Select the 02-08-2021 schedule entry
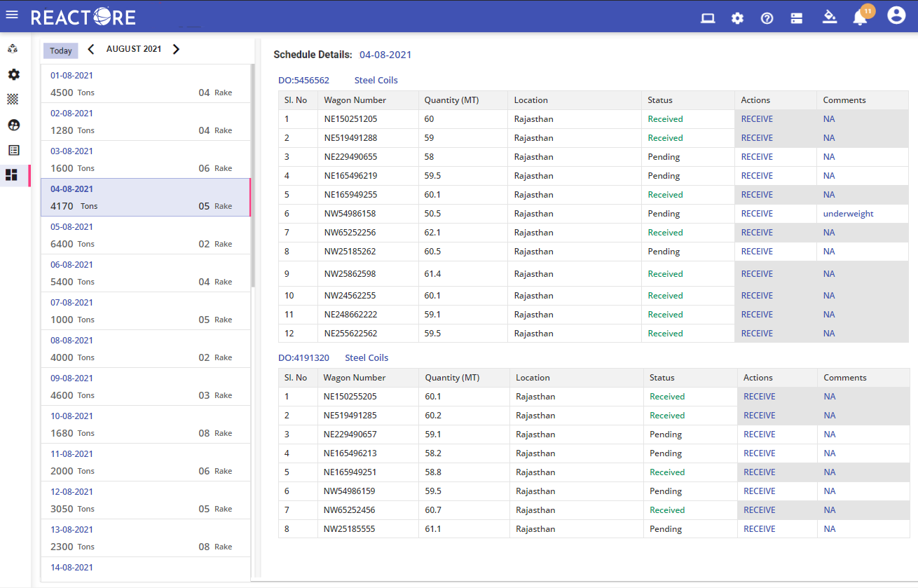The width and height of the screenshot is (918, 588). 145,122
